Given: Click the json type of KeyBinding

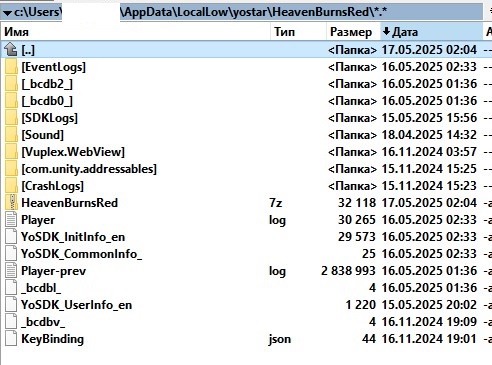Looking at the screenshot, I should pos(280,339).
